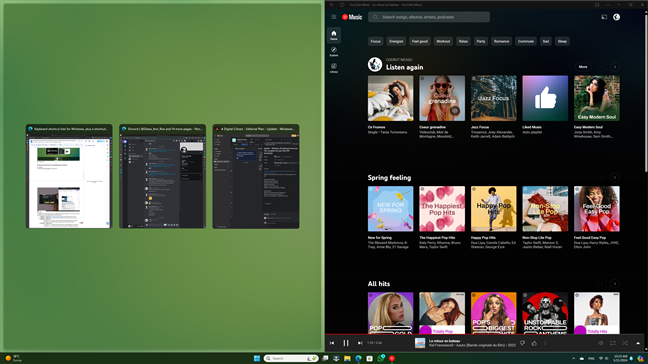The width and height of the screenshot is (648, 364).
Task: Open the more actions menu in player bar
Action: 545,343
